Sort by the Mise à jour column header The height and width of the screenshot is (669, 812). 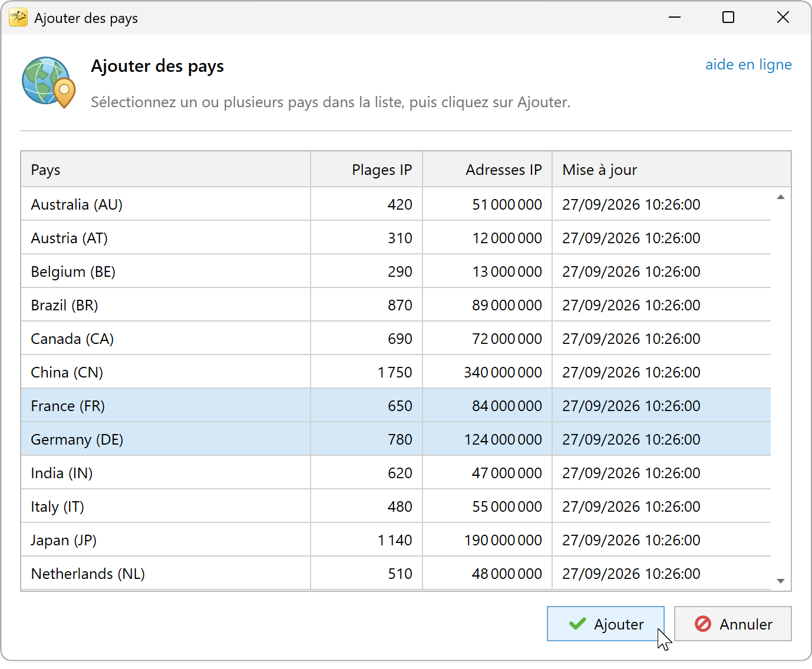672,170
